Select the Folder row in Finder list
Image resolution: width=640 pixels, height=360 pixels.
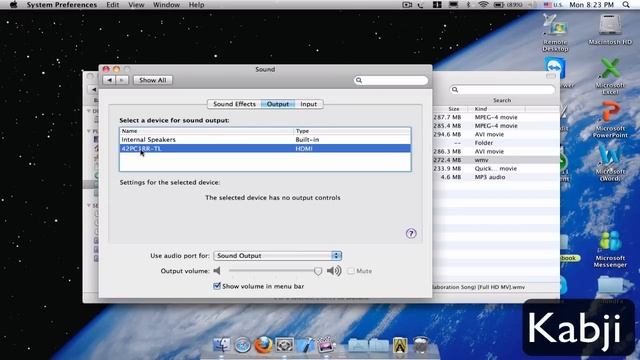[496, 143]
